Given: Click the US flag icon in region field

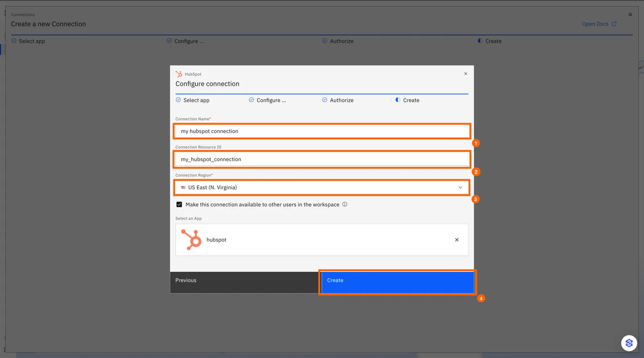Looking at the screenshot, I should 183,188.
